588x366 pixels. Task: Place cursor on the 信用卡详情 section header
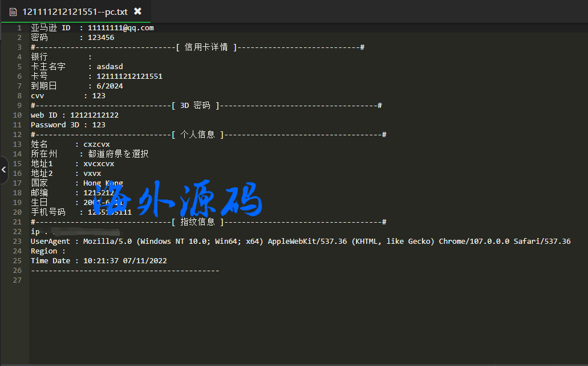click(210, 47)
